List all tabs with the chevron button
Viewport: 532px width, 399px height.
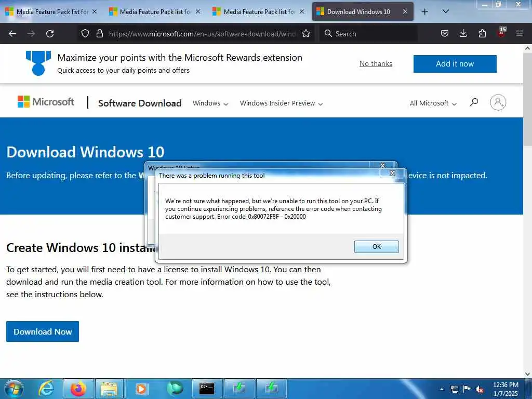[446, 11]
